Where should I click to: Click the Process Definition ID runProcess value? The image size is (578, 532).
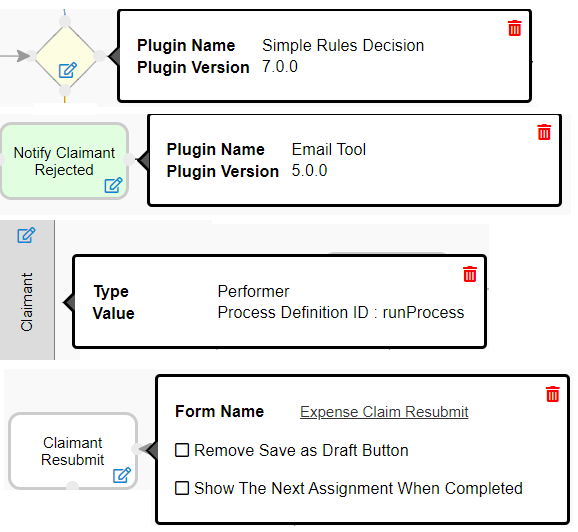coord(341,313)
